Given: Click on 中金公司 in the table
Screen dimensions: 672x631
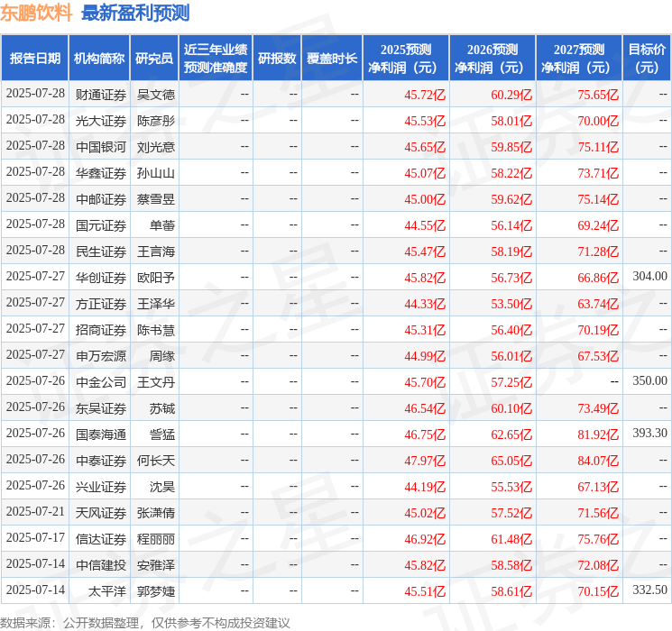Looking at the screenshot, I should coord(100,382).
